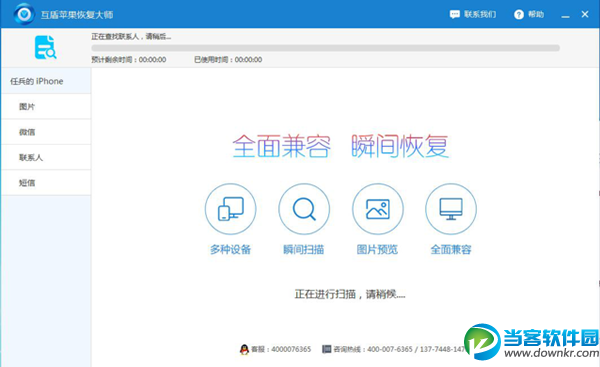Select 任兵的 iPhone device entry
This screenshot has width=600, height=367.
point(46,81)
